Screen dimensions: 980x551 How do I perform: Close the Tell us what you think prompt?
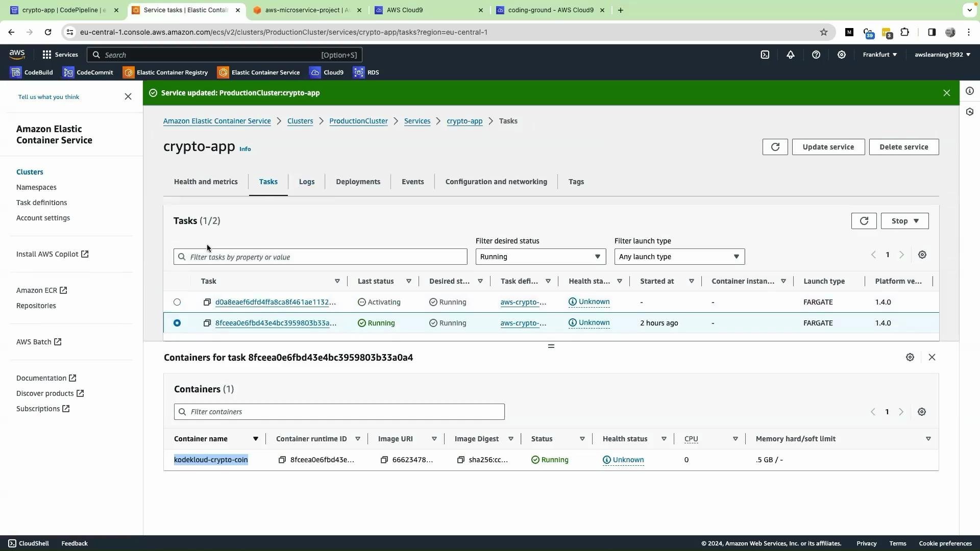pyautogui.click(x=128, y=96)
